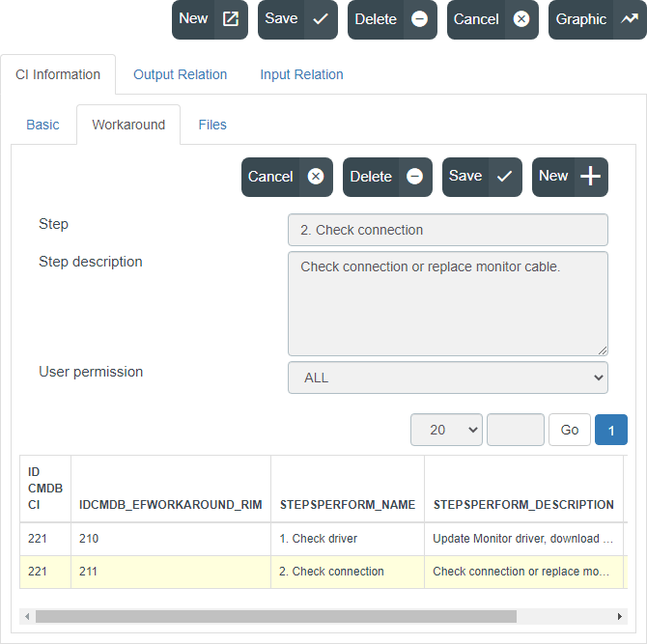Click the plus icon on workaround New button
The image size is (647, 644).
590,176
